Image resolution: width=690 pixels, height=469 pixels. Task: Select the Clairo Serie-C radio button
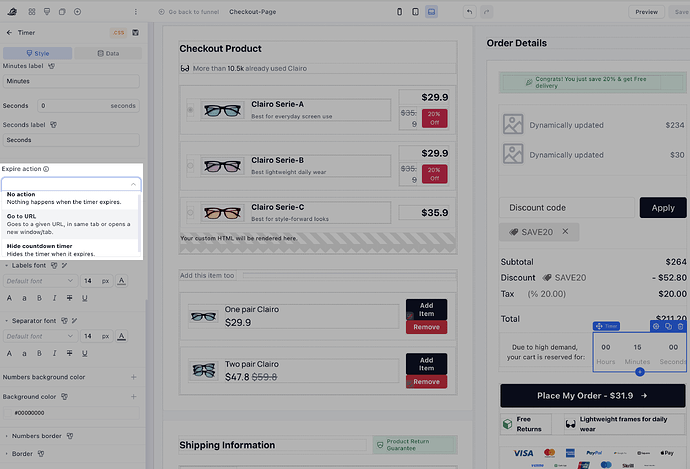(x=191, y=213)
